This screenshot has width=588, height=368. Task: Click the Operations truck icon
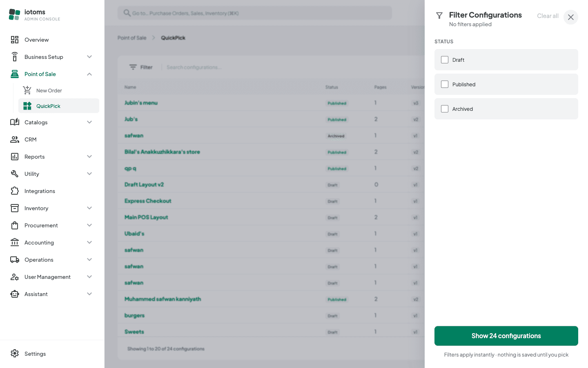coord(15,260)
